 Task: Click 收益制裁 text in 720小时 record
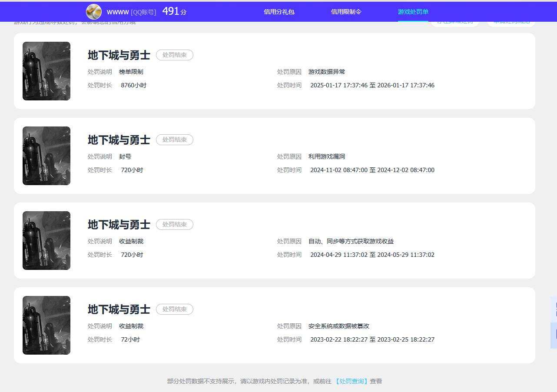coord(131,241)
